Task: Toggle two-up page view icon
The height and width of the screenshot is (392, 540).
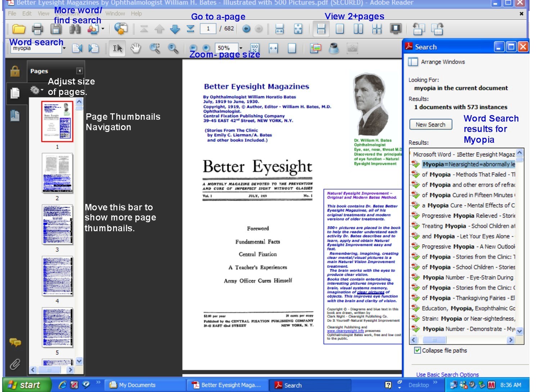Action: (358, 29)
